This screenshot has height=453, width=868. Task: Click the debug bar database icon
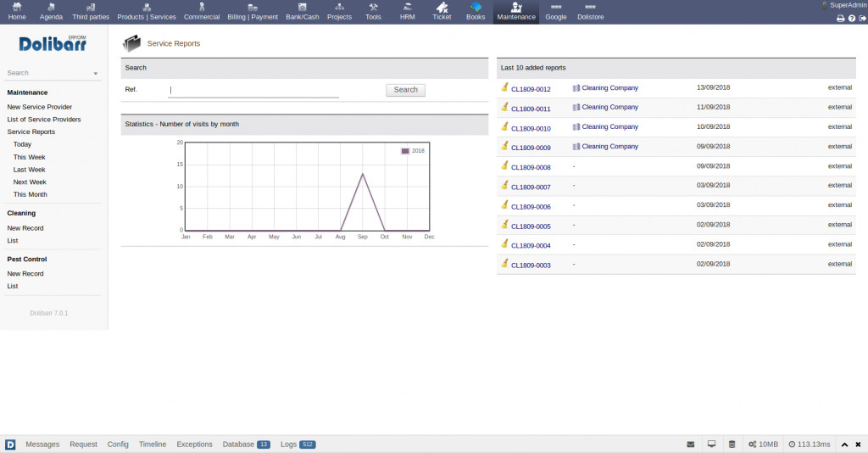click(732, 445)
